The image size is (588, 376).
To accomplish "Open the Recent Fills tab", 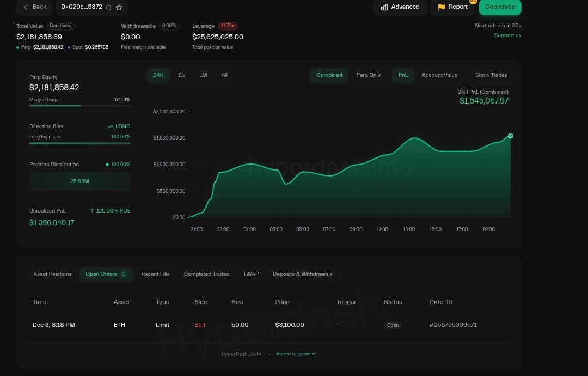I will coord(155,274).
